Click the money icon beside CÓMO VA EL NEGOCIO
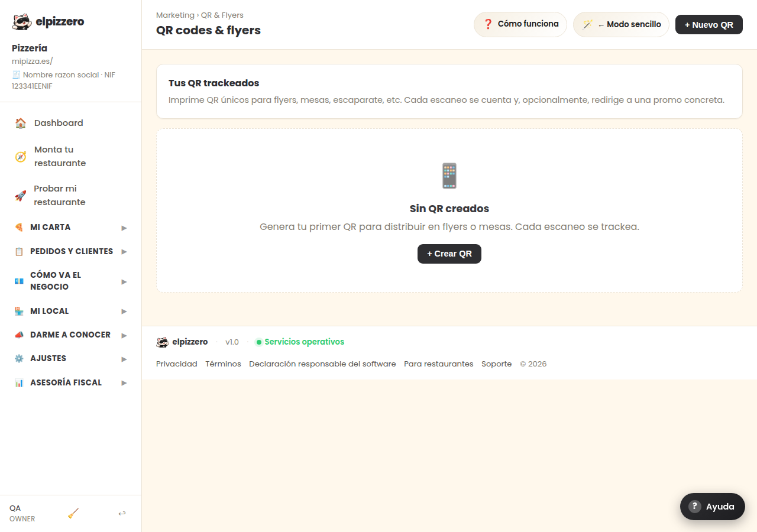The width and height of the screenshot is (757, 532). 19,281
